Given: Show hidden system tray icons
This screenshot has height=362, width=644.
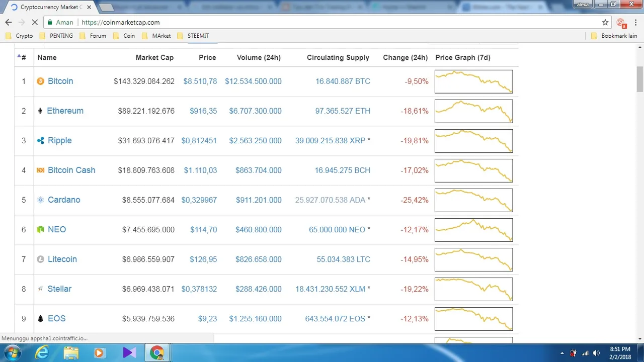Looking at the screenshot, I should [562, 353].
